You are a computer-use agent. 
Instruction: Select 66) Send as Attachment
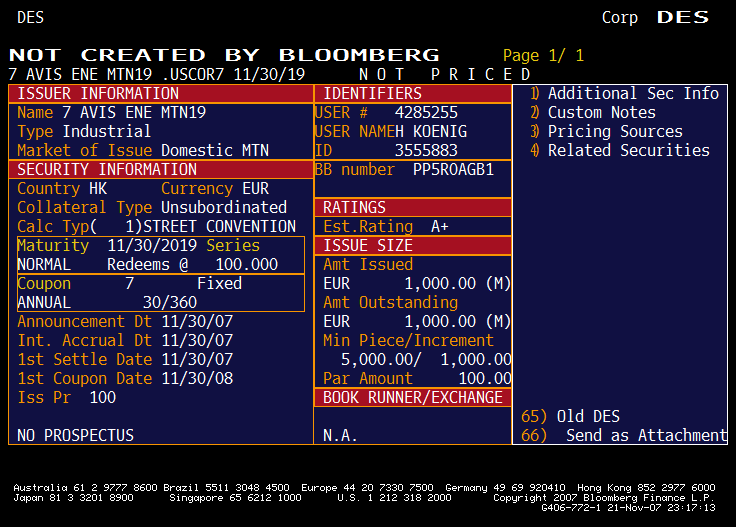tap(624, 435)
